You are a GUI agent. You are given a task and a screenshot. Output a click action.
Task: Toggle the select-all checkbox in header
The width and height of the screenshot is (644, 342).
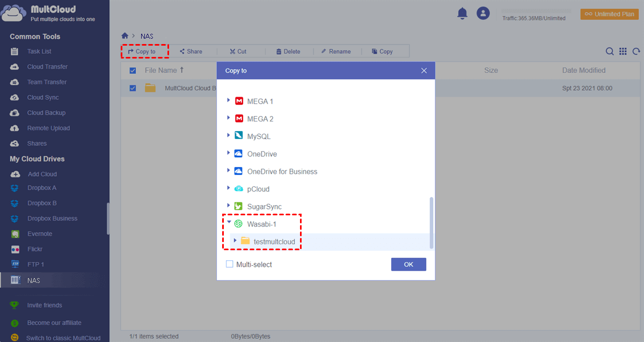(x=133, y=70)
